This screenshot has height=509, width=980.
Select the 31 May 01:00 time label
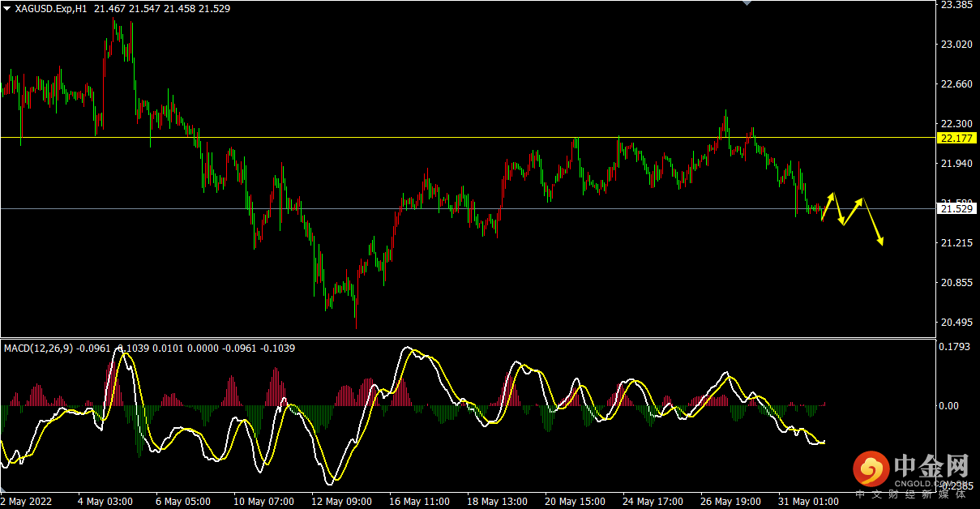(x=809, y=502)
